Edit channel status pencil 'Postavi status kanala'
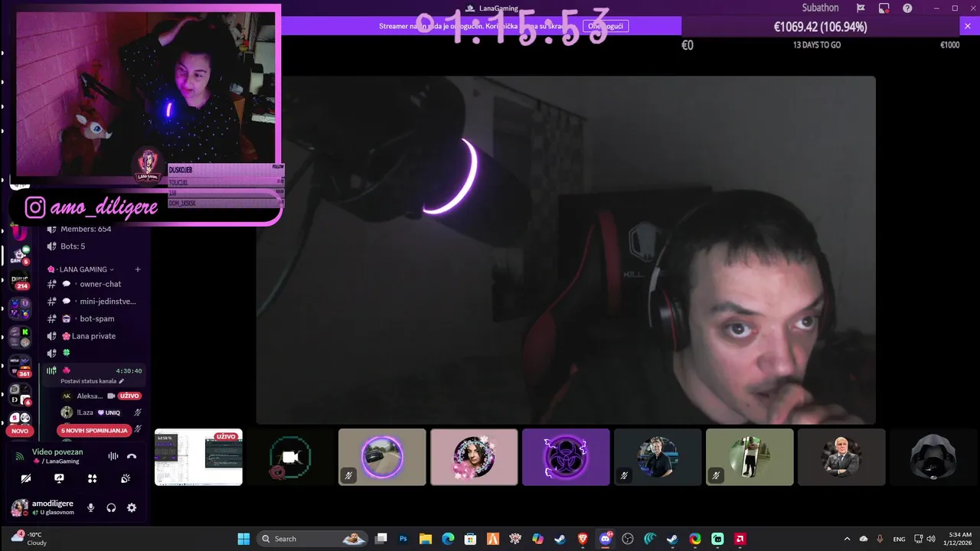 coord(121,381)
